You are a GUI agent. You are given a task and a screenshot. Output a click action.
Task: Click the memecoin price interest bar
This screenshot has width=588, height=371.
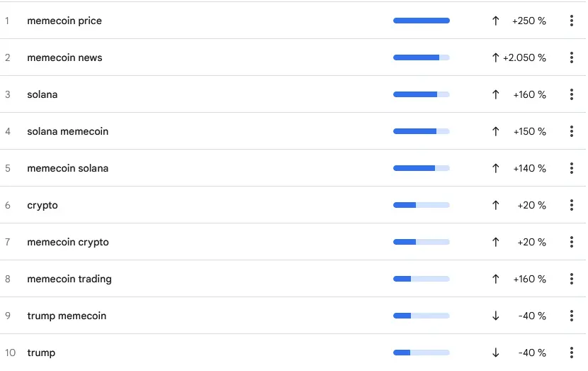(x=421, y=21)
